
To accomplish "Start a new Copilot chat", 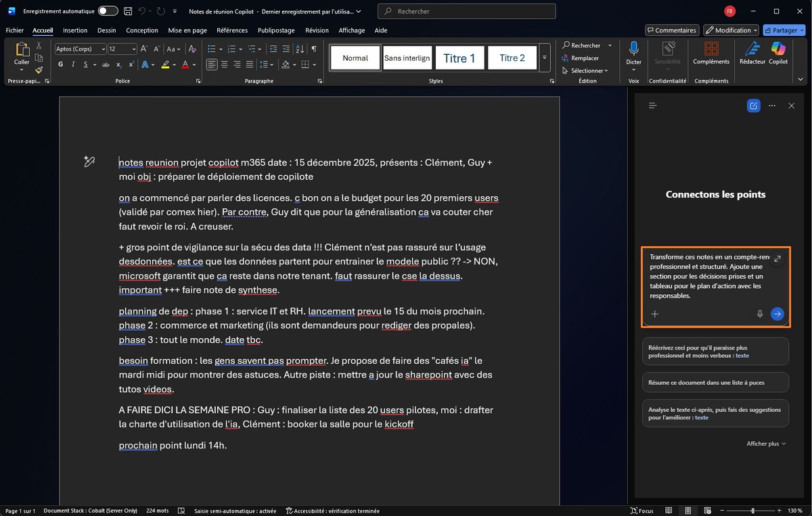I will tap(753, 106).
